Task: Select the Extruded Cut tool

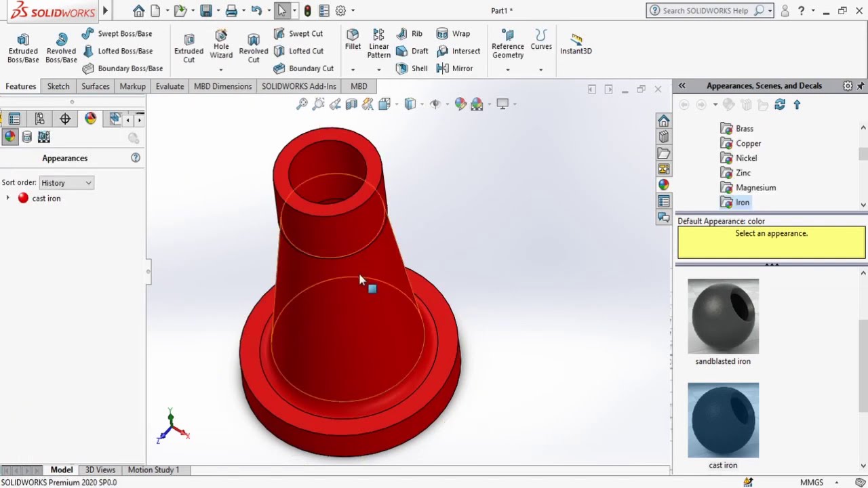Action: (x=189, y=47)
